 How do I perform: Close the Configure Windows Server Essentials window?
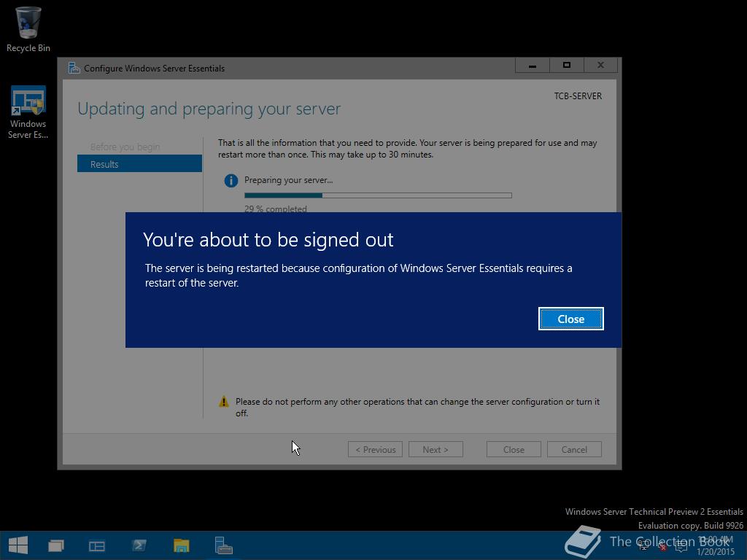click(601, 65)
